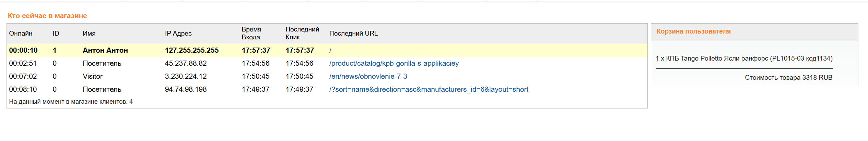Select the "Visitor" row name cell
Image resolution: width=868 pixels, height=141 pixels.
coord(93,76)
